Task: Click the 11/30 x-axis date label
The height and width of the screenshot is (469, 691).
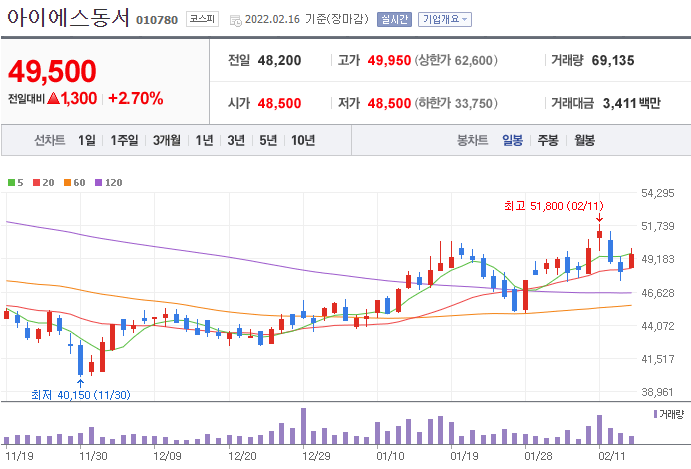Action: point(93,456)
